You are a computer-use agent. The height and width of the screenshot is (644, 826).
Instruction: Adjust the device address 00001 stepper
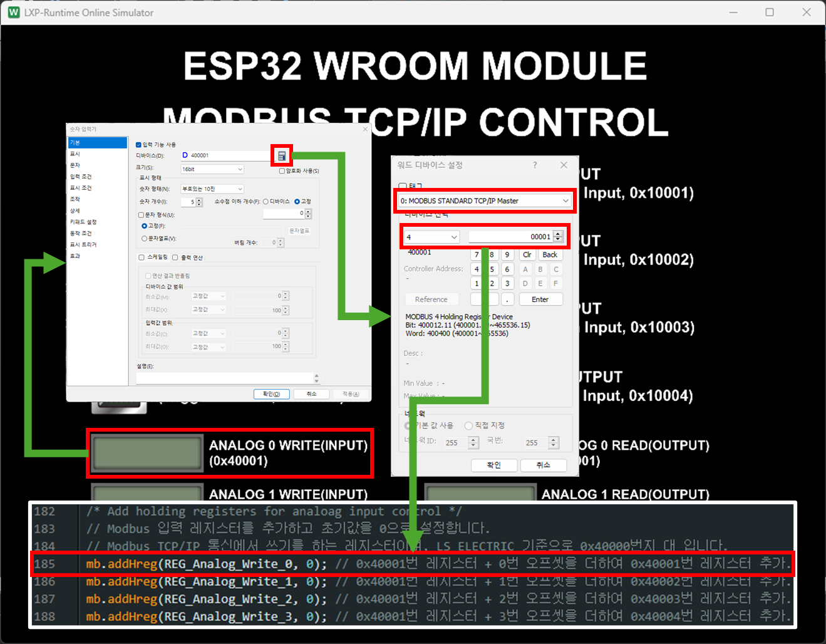tap(558, 237)
